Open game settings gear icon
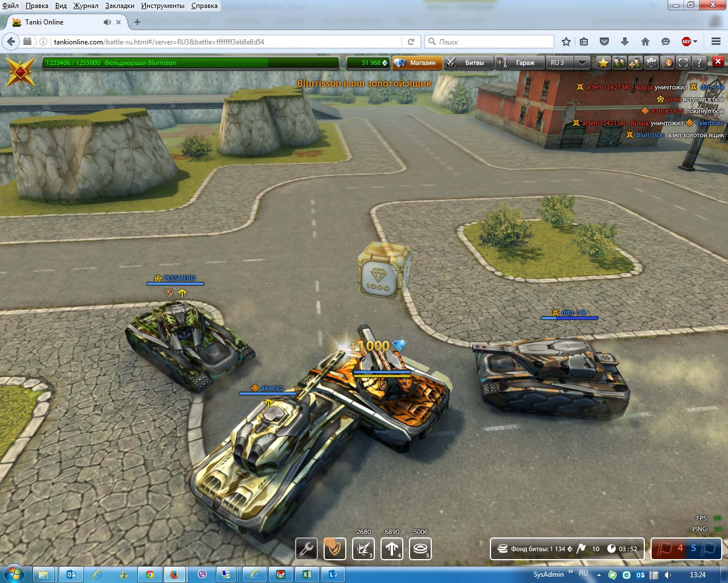 (x=651, y=63)
